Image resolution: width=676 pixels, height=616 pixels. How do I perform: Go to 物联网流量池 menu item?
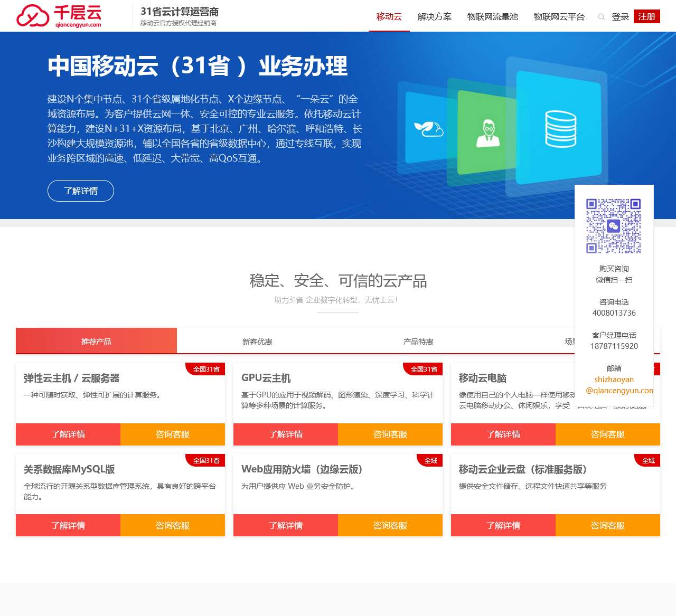[492, 17]
